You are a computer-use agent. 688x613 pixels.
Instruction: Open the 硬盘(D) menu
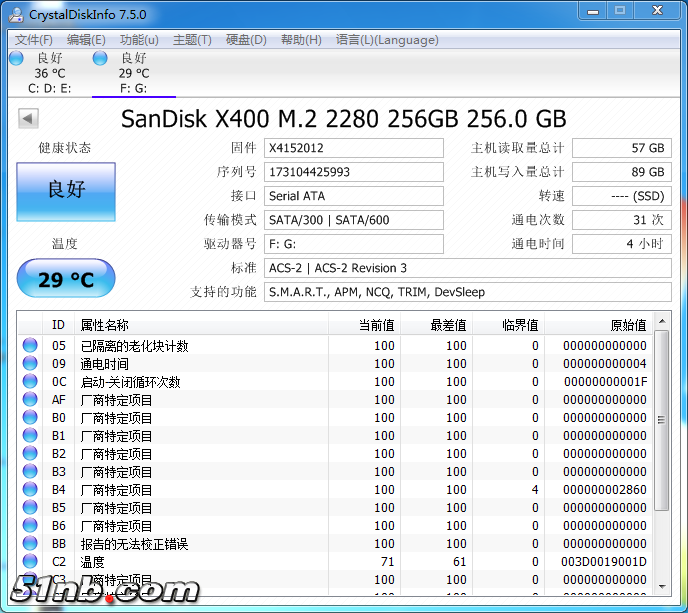point(246,40)
